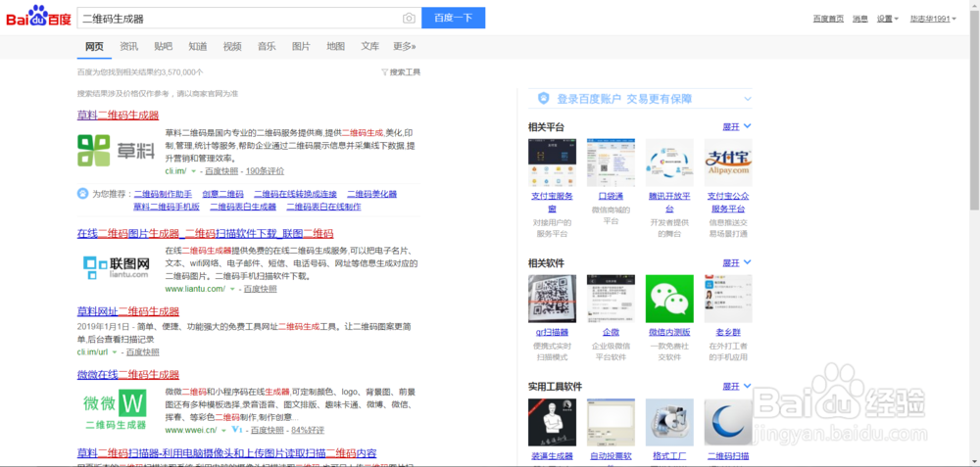Switch to the 知道 tab
Image resolution: width=980 pixels, height=467 pixels.
click(x=198, y=46)
